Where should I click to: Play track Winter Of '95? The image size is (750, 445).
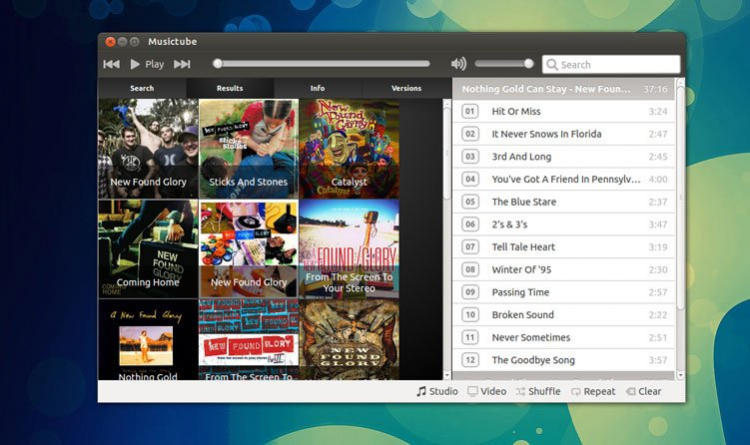[x=563, y=269]
